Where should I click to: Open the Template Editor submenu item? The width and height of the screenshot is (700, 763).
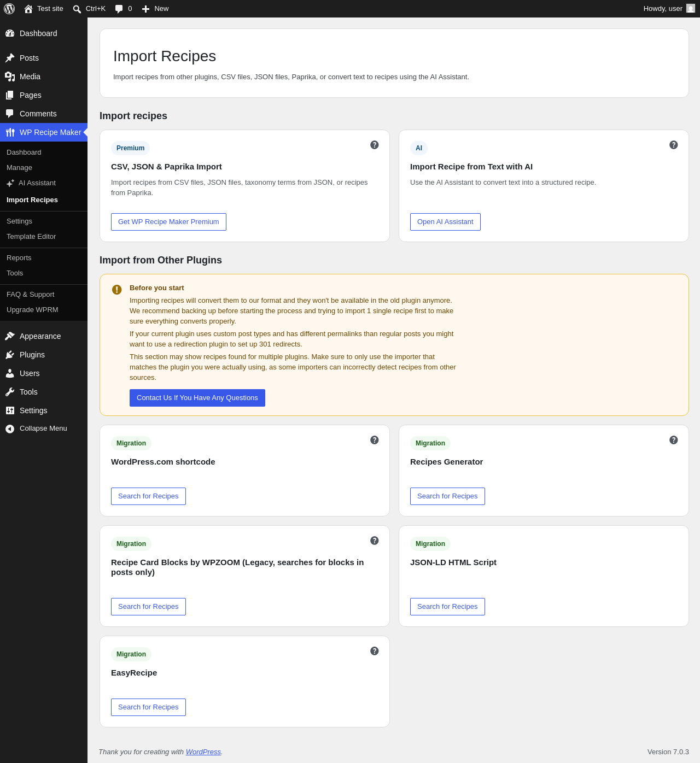tap(44, 237)
